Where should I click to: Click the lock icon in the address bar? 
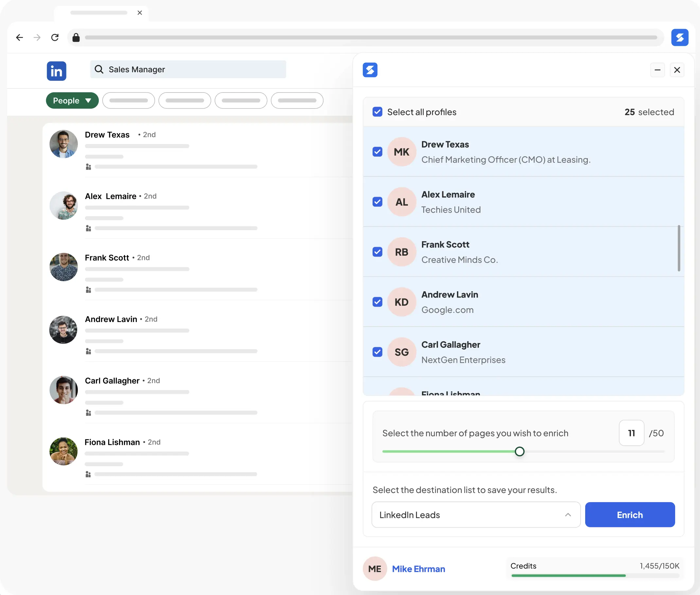click(76, 38)
